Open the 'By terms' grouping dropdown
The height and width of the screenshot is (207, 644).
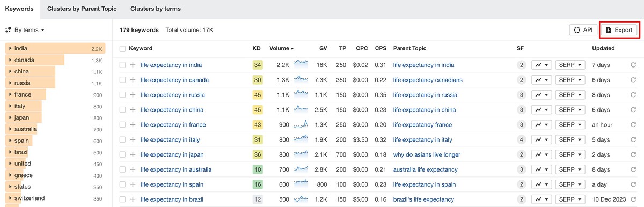tap(25, 30)
